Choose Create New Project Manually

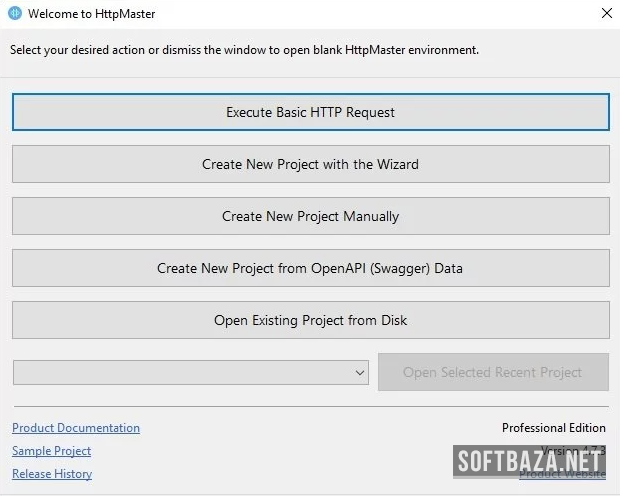310,216
